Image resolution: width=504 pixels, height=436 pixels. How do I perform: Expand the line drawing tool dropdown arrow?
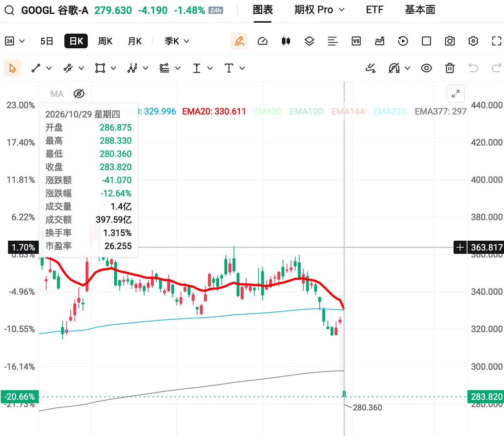point(49,68)
